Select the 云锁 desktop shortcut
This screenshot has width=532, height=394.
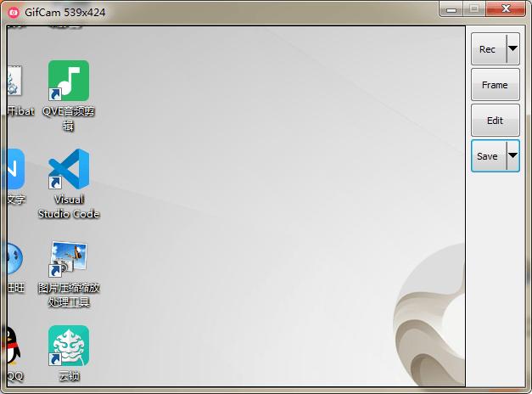coord(69,346)
